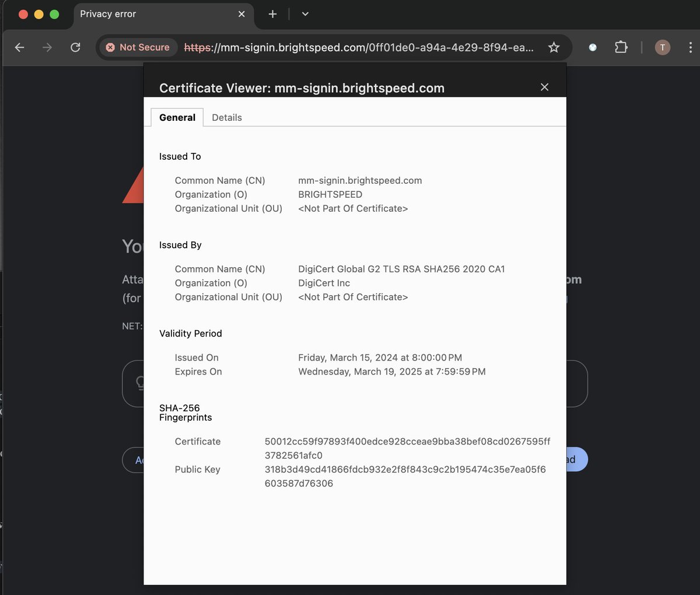Click DigiCert Global G2 TLS RSA issuer name
Screen dimensions: 700x595
(401, 269)
